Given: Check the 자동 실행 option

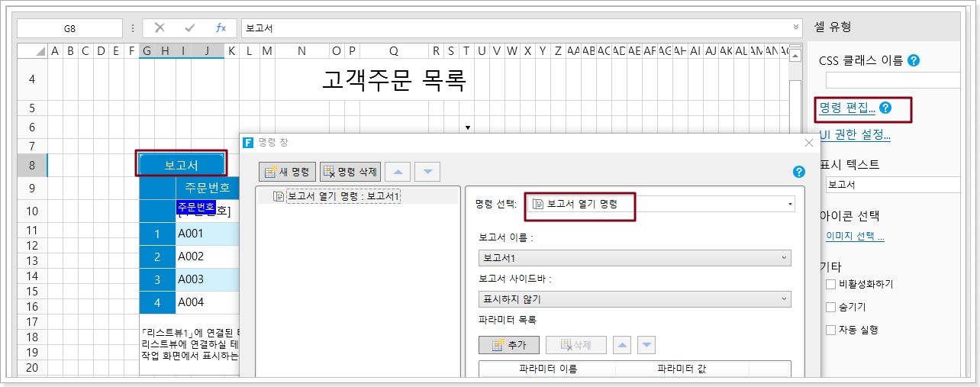Looking at the screenshot, I should pos(830,330).
